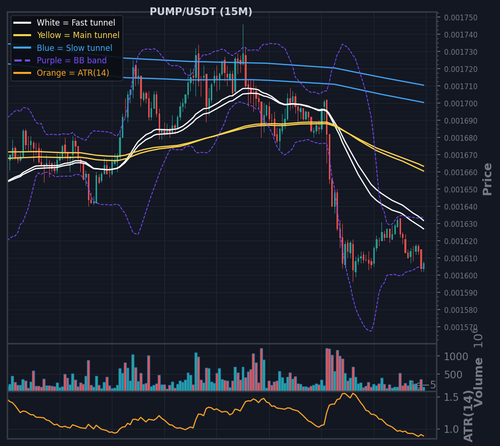Image resolution: width=500 pixels, height=446 pixels.
Task: Click the 1.0 ATR axis label
Action: pyautogui.click(x=451, y=430)
